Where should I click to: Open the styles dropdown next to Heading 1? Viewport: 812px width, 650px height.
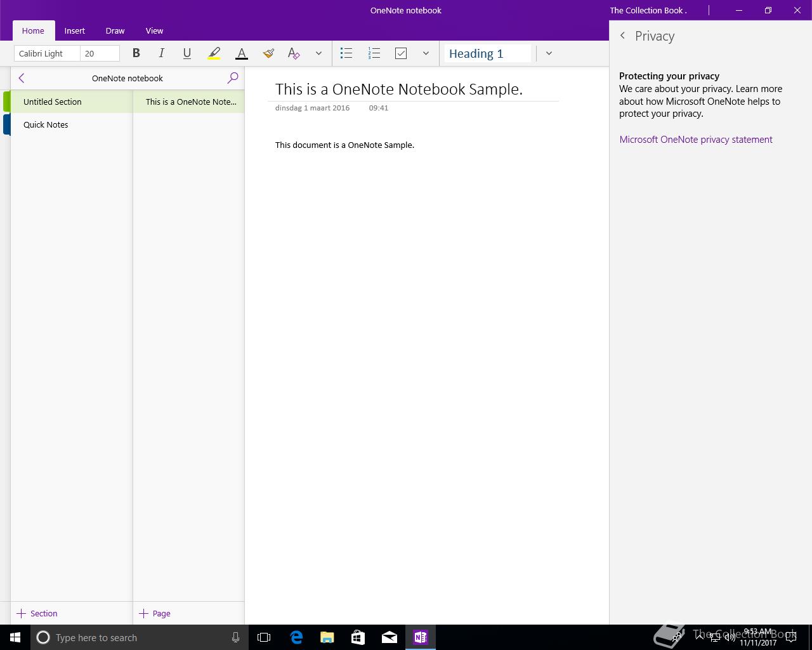549,53
